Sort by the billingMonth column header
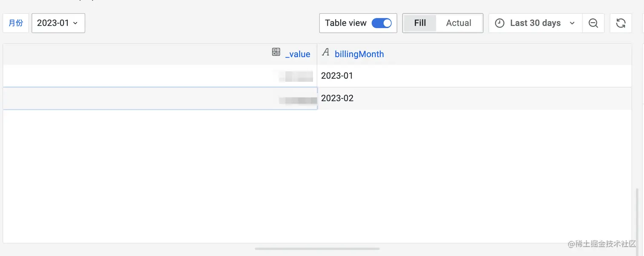644x256 pixels. 359,54
